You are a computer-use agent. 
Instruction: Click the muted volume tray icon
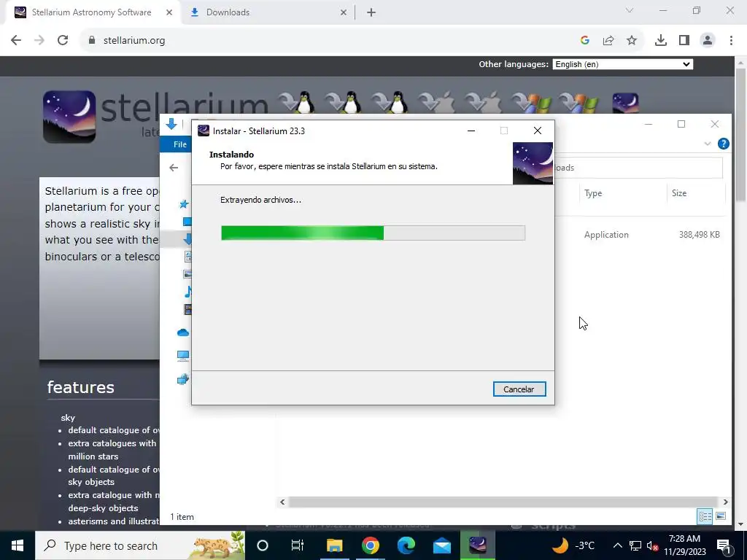(x=652, y=545)
